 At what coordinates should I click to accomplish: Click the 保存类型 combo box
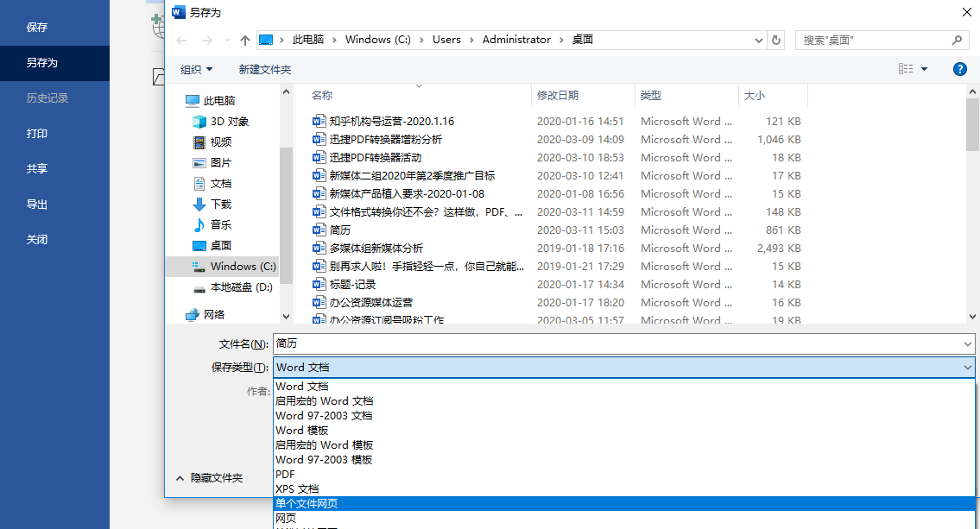(623, 368)
